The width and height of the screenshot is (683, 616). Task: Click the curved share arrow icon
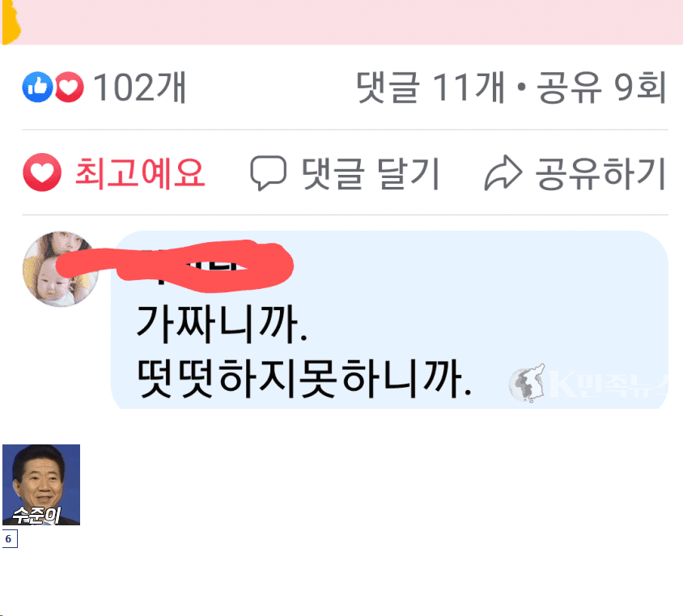tap(503, 173)
